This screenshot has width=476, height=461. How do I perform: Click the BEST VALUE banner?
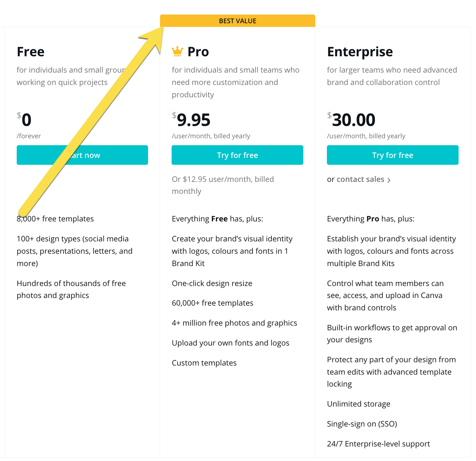tap(238, 21)
